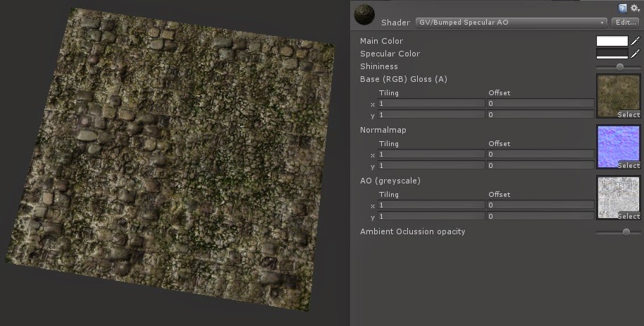The width and height of the screenshot is (644, 326).
Task: Click the AO (greyscale) label
Action: pos(390,181)
